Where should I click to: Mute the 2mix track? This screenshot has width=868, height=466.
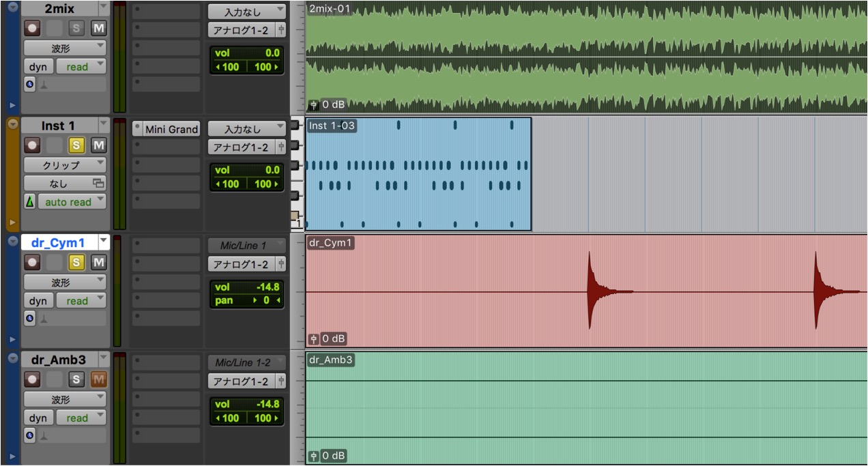(99, 28)
